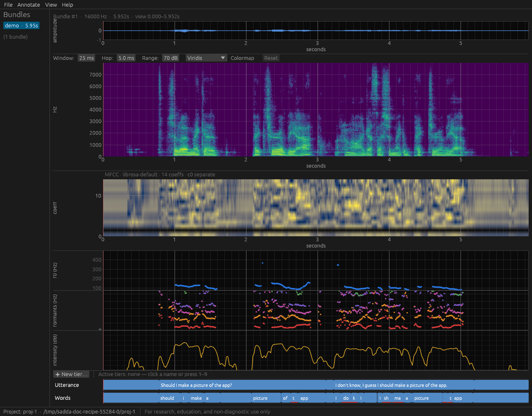
Task: Click the MFCC coefficient display
Action: 316,208
